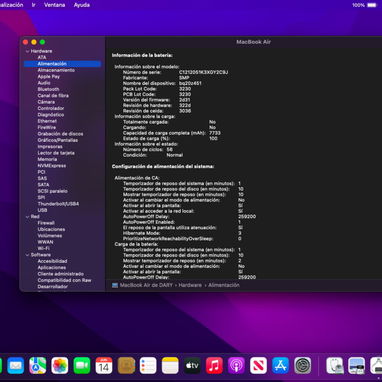Viewport: 382px width, 382px height.
Task: Select SPI in the Hardware list
Action: pos(41,197)
